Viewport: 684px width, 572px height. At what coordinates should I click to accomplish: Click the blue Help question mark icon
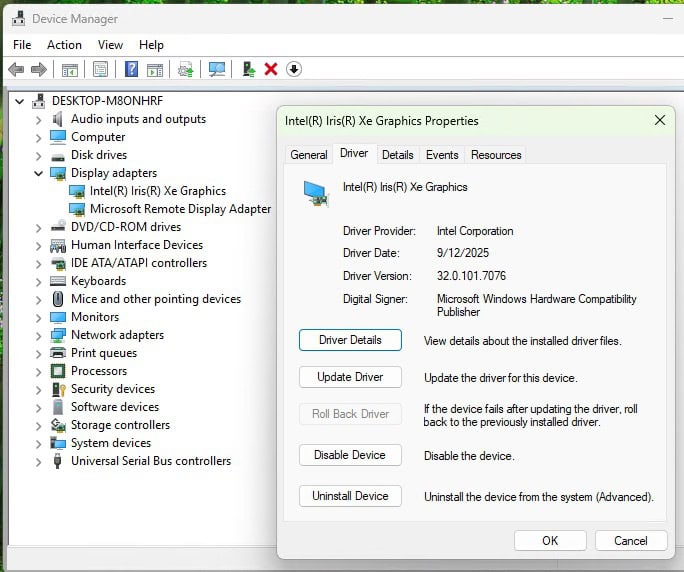(131, 69)
